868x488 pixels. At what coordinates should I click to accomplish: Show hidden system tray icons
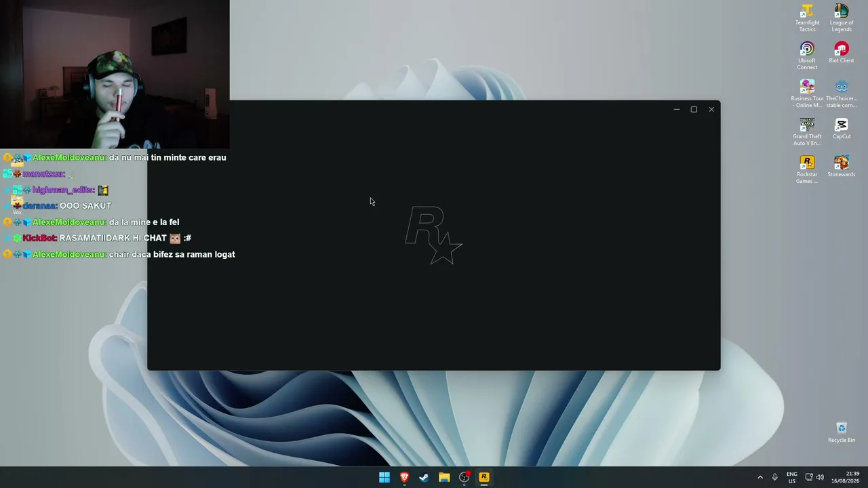pos(760,477)
